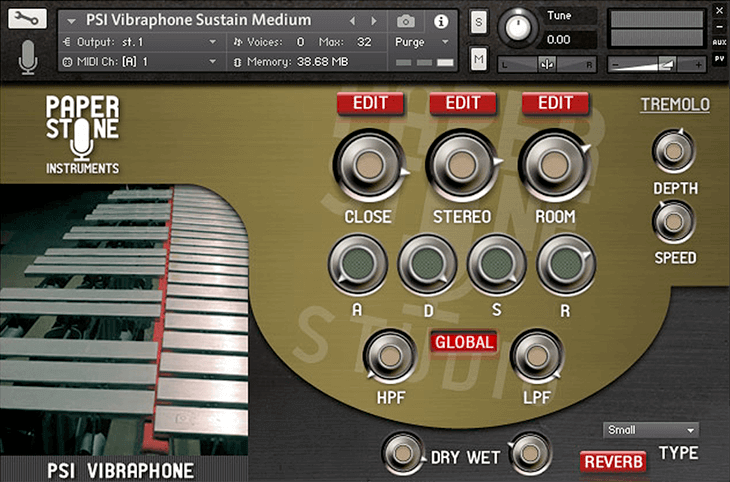
Task: Click the ROOM mic level knob
Action: [554, 165]
